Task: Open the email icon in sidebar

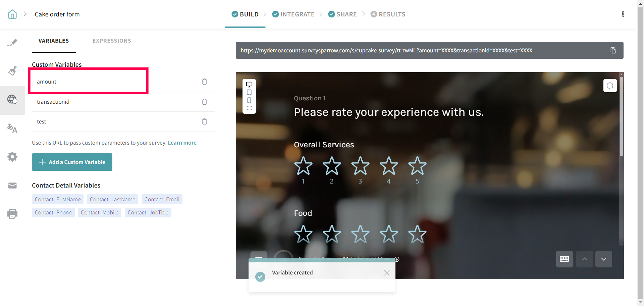Action: [12, 186]
